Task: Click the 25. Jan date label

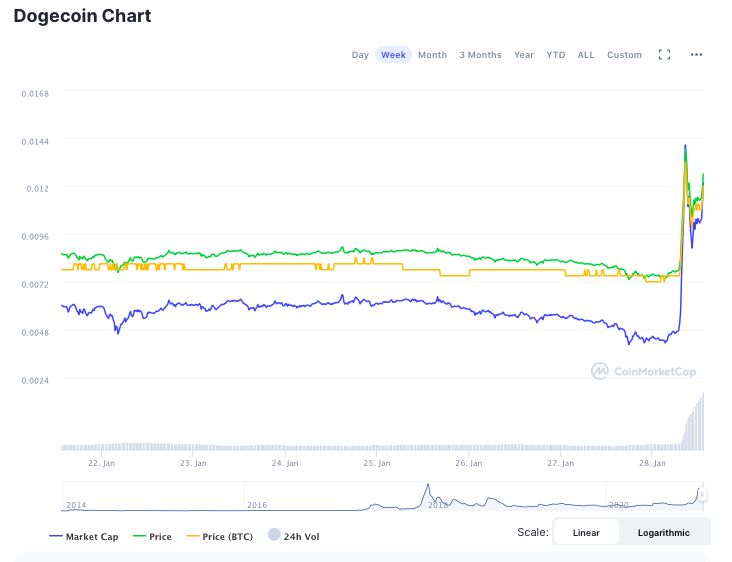Action: coord(377,463)
